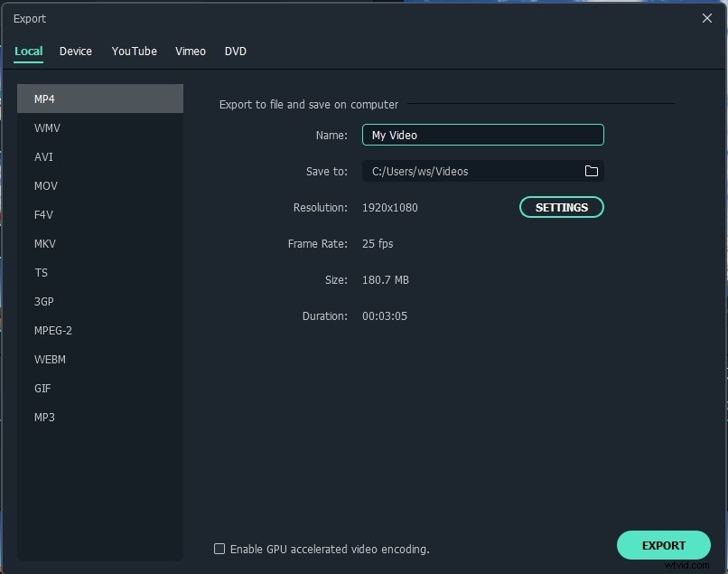
Task: Select TS as the output format
Action: (x=41, y=272)
